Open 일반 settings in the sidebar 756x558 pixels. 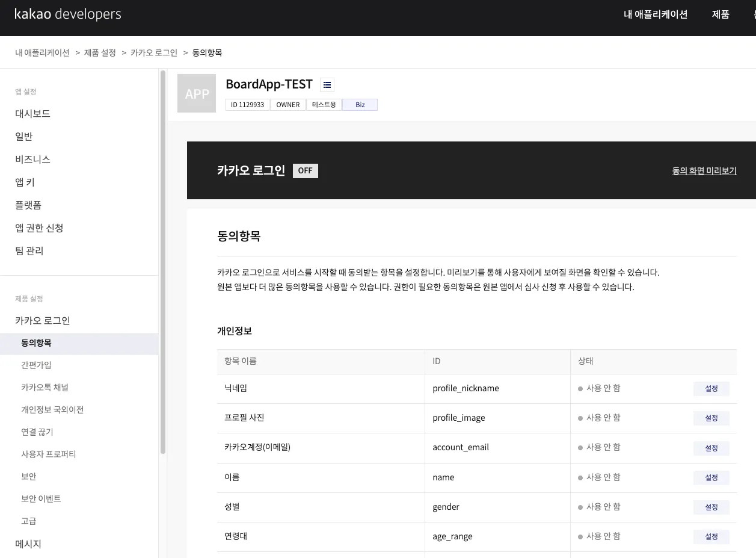click(x=24, y=137)
